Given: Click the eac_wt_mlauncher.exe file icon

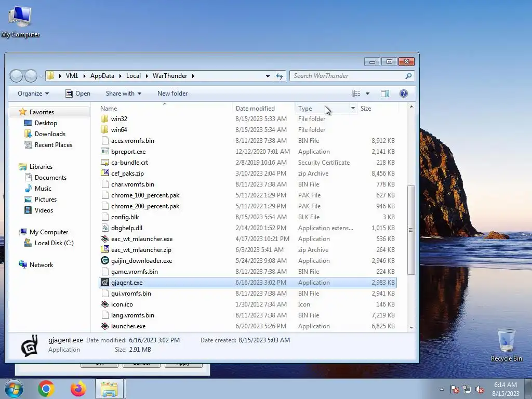Looking at the screenshot, I should (x=105, y=239).
